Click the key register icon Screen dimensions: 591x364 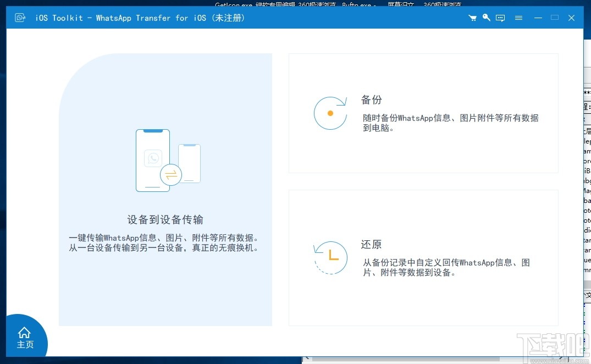coord(486,18)
